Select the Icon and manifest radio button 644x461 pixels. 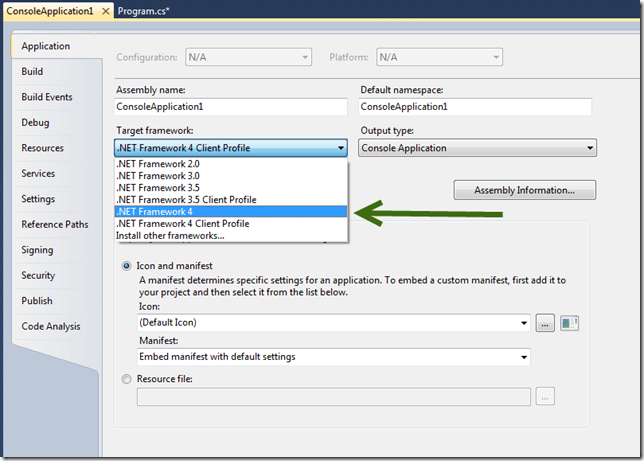[x=126, y=266]
